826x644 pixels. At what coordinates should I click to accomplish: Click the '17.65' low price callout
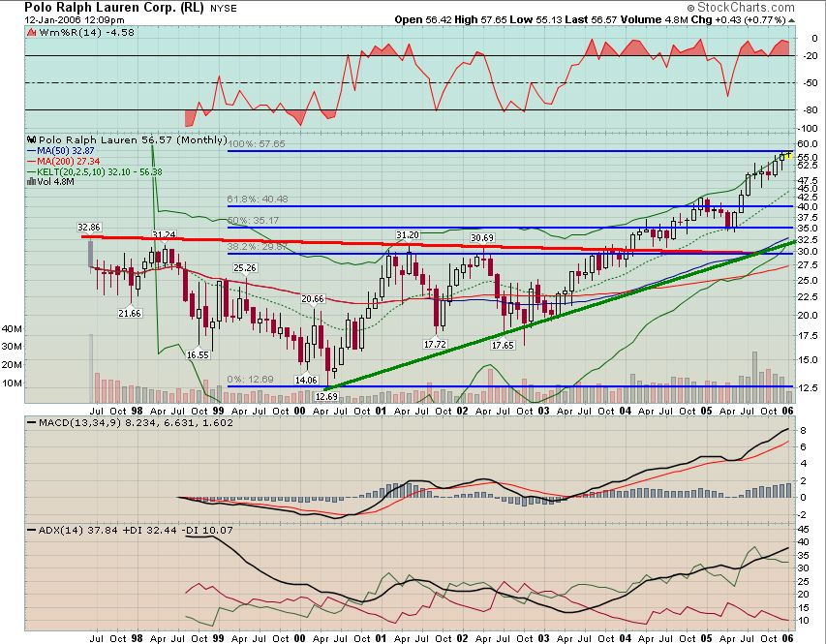point(503,345)
